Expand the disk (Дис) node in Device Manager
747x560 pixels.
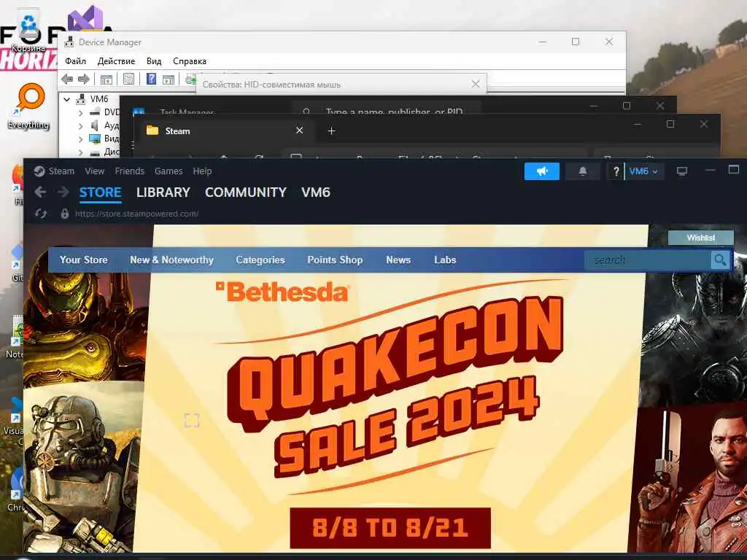coord(80,152)
